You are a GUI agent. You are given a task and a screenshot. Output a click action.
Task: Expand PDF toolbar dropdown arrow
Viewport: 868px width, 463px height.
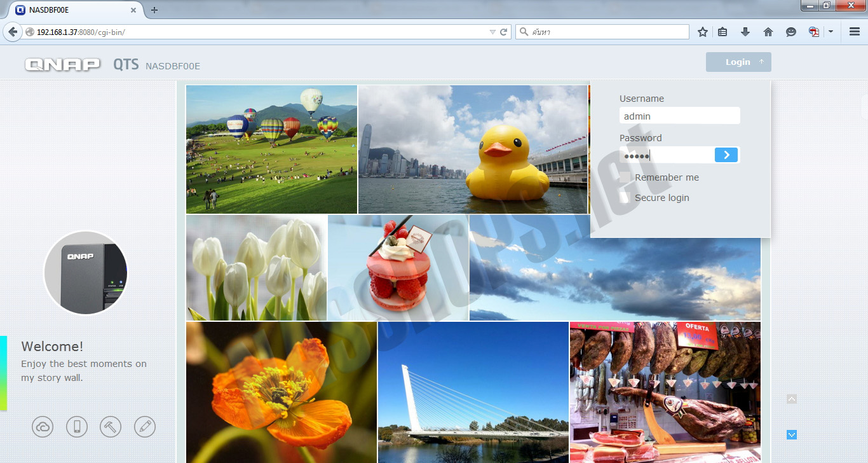[831, 32]
